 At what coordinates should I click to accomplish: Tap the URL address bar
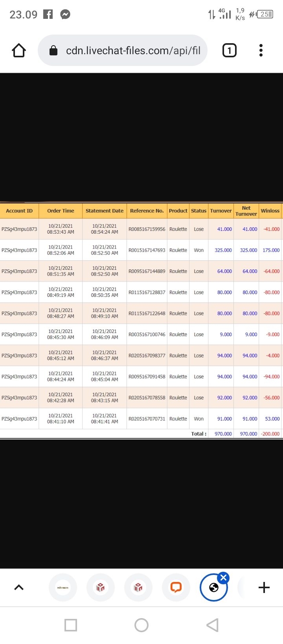point(133,51)
